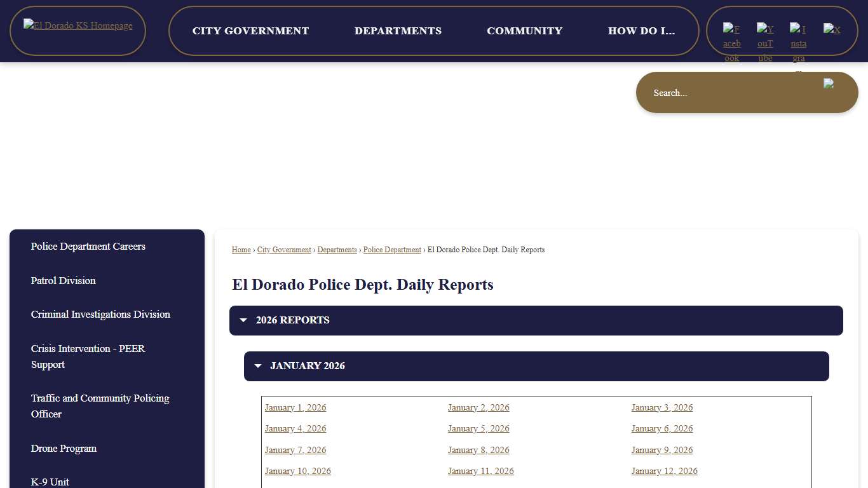Open the January 1, 2026 report
Screen dimensions: 868x488
point(295,407)
